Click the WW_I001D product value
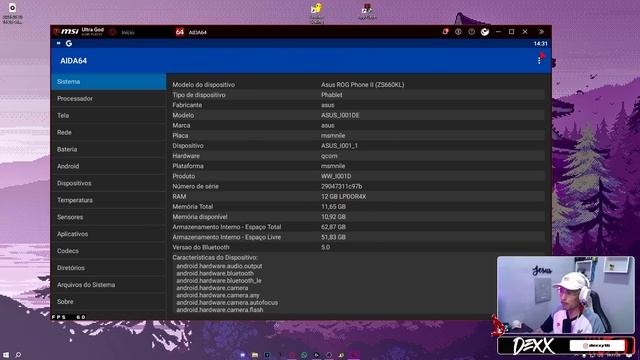 pyautogui.click(x=336, y=176)
